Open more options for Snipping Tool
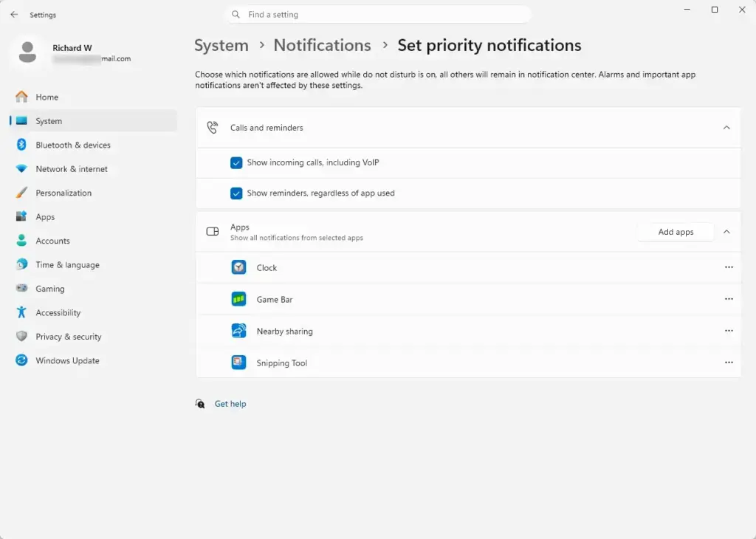The height and width of the screenshot is (539, 756). (729, 363)
